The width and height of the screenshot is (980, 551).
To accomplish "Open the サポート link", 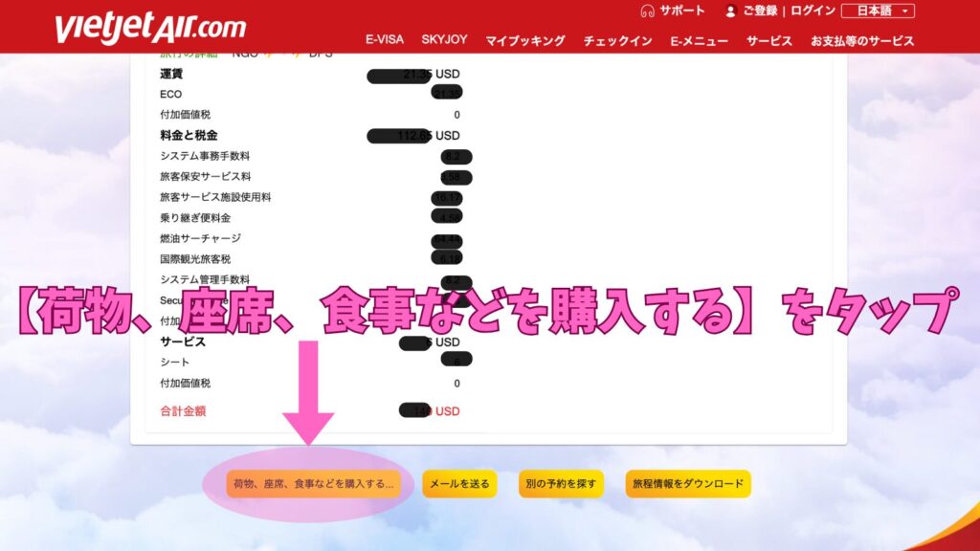I will tap(682, 11).
